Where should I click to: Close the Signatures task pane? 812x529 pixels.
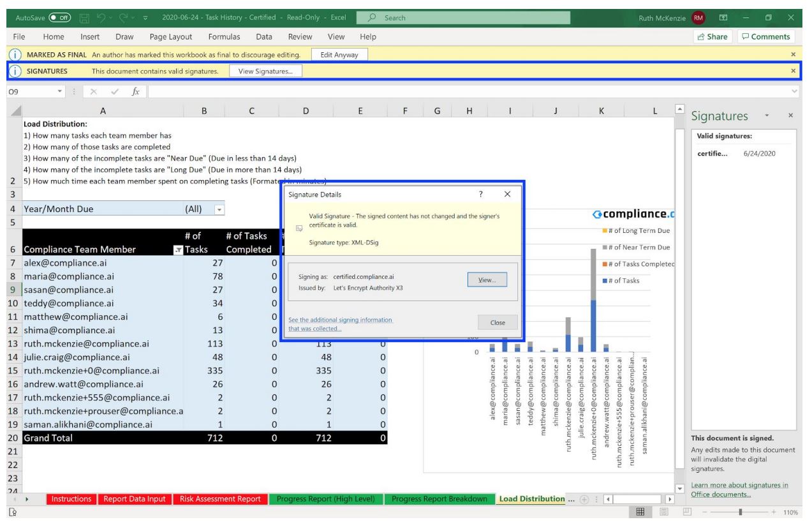791,115
